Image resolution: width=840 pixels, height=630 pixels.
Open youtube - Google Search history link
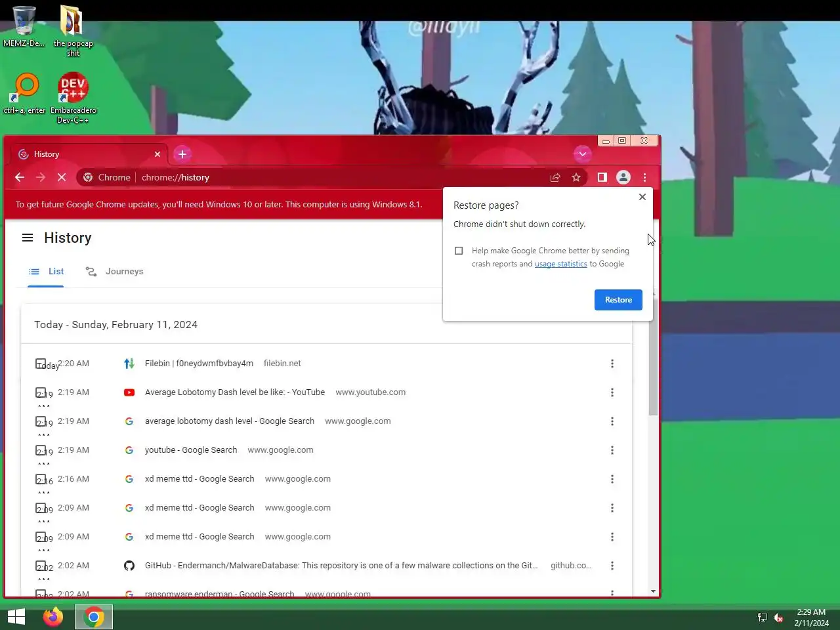(x=191, y=450)
